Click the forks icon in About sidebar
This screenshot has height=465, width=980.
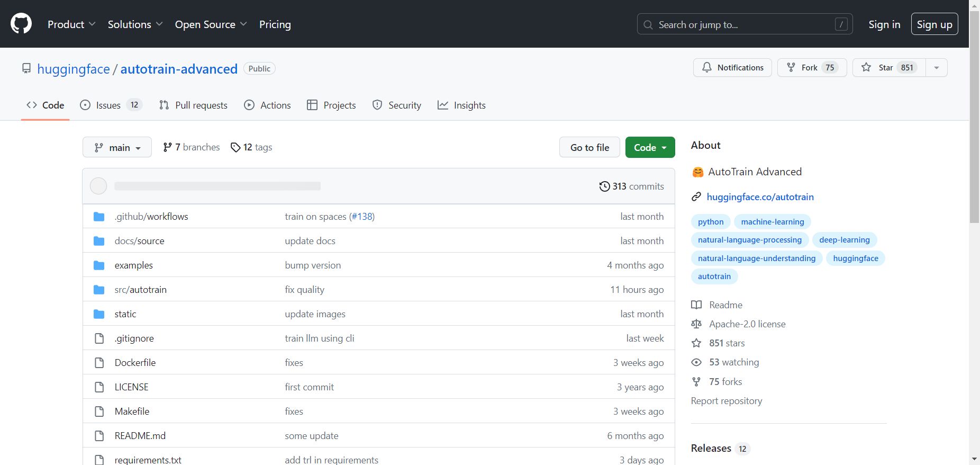tap(696, 381)
